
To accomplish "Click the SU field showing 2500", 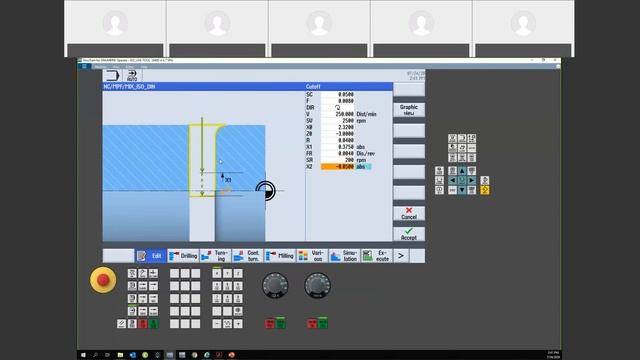I will click(x=338, y=120).
